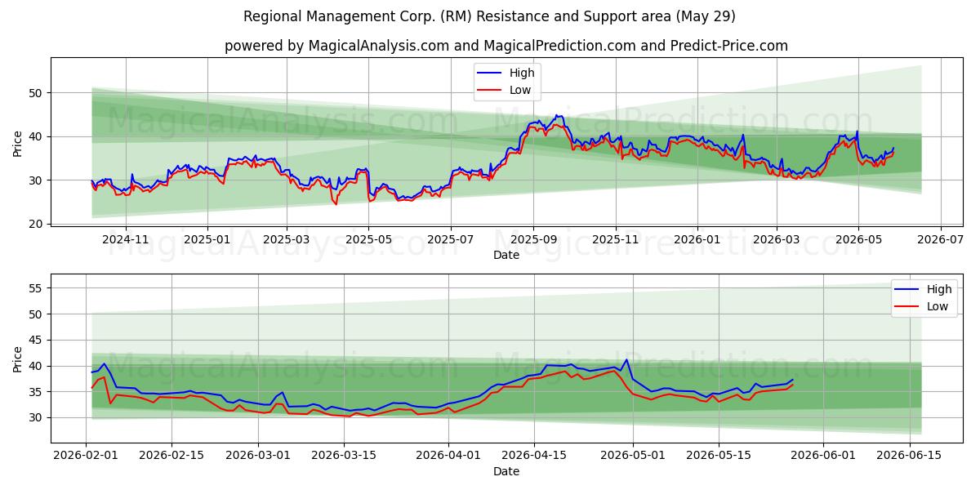Click 'High' in the top chart legend
The width and height of the screenshot is (980, 490).
pyautogui.click(x=521, y=73)
